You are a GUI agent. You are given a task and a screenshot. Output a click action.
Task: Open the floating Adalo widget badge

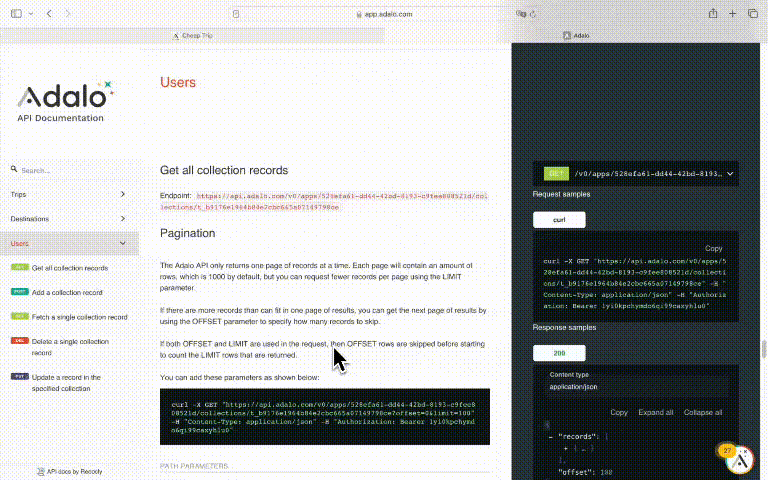click(x=738, y=458)
